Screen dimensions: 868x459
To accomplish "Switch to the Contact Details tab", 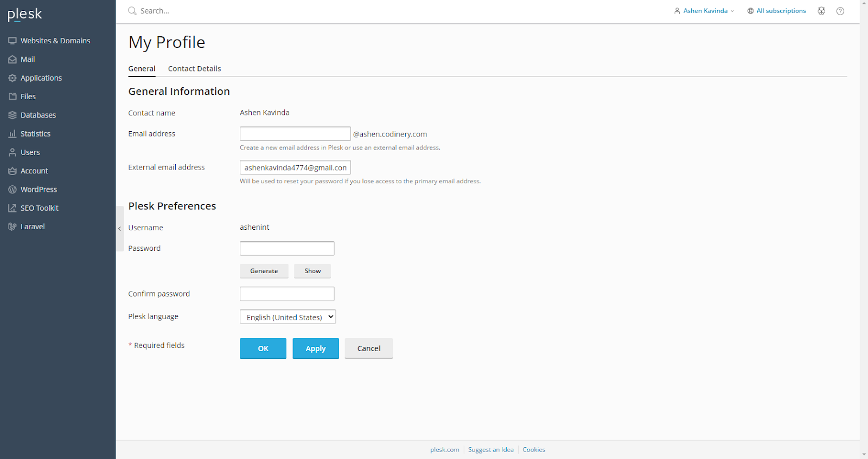I will 194,69.
